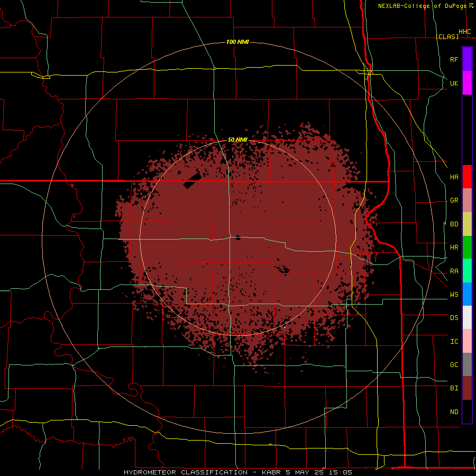Click the 'NEXLAB-College of DuPage' credit text
The width and height of the screenshot is (476, 476).
click(x=422, y=6)
